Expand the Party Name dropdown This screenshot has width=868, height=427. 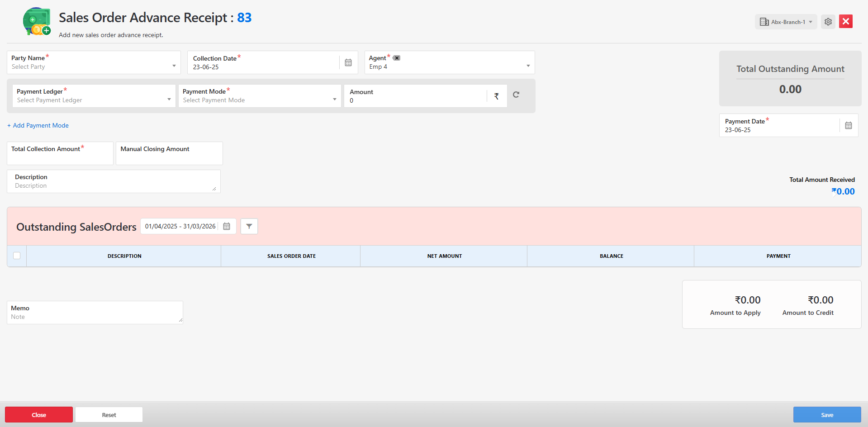coord(174,66)
